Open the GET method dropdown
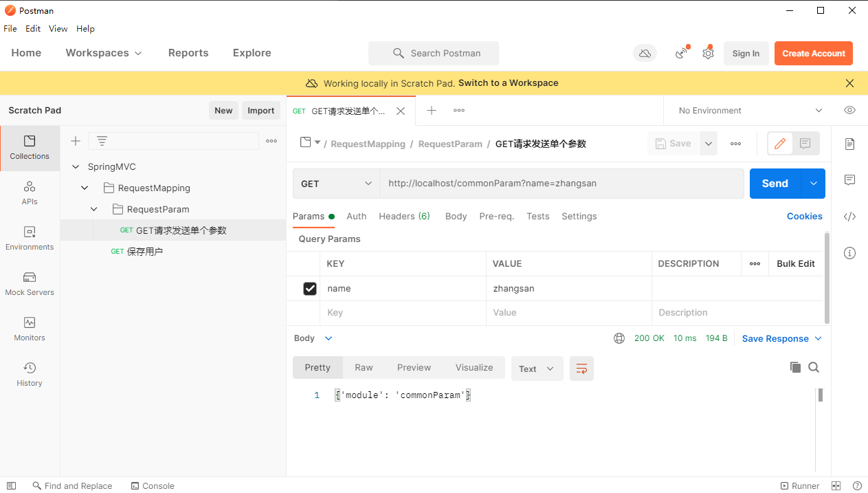Screen dimensions: 868x493 tap(336, 184)
